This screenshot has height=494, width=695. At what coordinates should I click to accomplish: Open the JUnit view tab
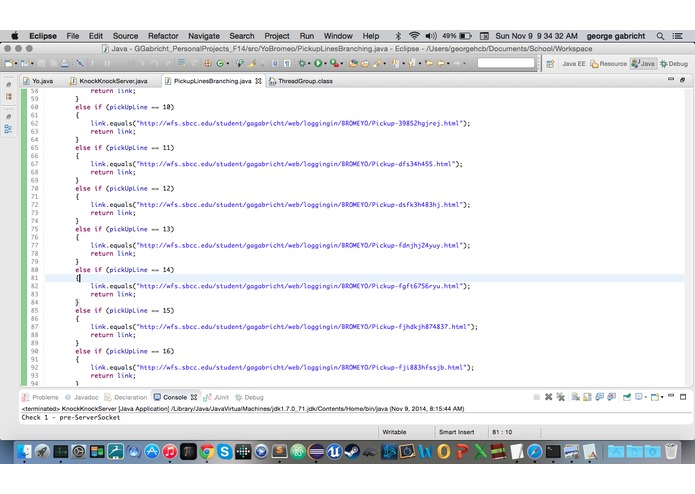pyautogui.click(x=216, y=397)
